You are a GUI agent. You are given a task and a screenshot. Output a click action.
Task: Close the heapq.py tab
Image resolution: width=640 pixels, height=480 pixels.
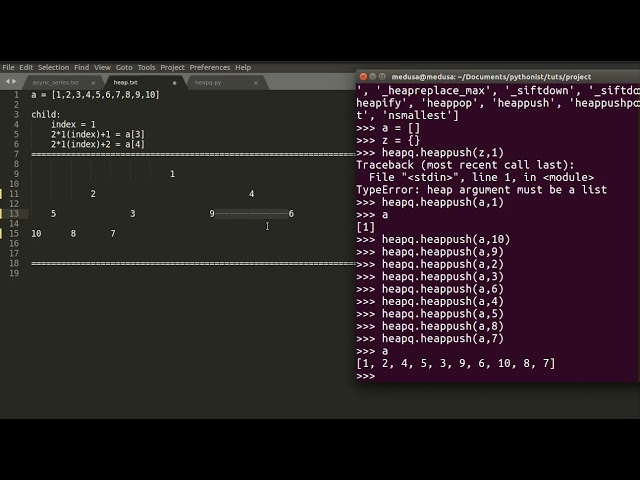(x=256, y=83)
